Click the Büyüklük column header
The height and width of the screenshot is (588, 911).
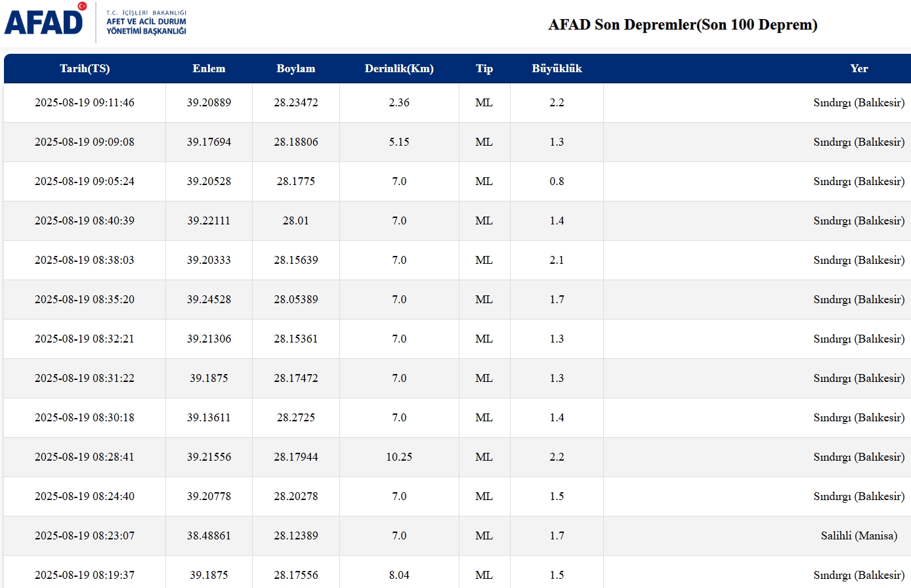point(557,68)
